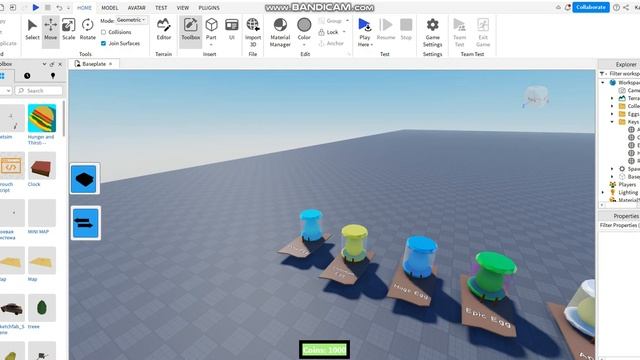The image size is (640, 360).
Task: Open Game Settings
Action: pos(432,32)
